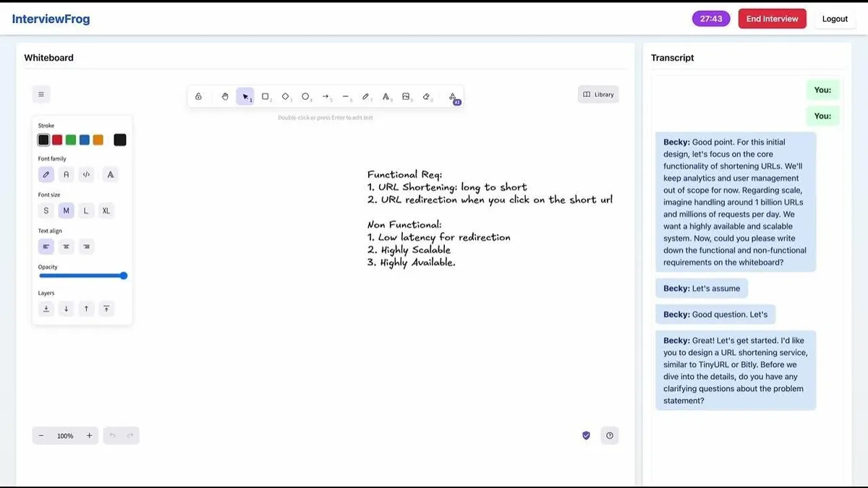Toggle canvas lock to keep tool active
This screenshot has height=488, width=868.
click(198, 95)
